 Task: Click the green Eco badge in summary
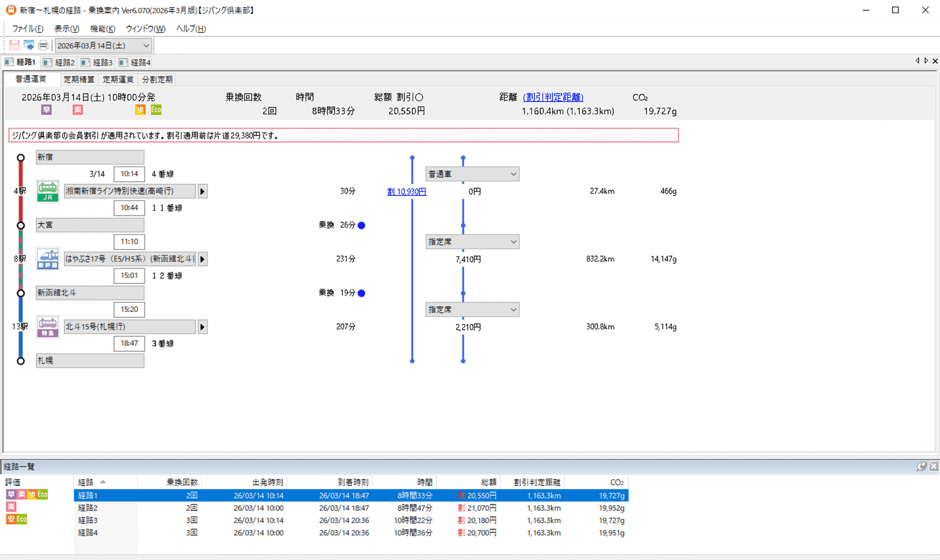point(156,110)
